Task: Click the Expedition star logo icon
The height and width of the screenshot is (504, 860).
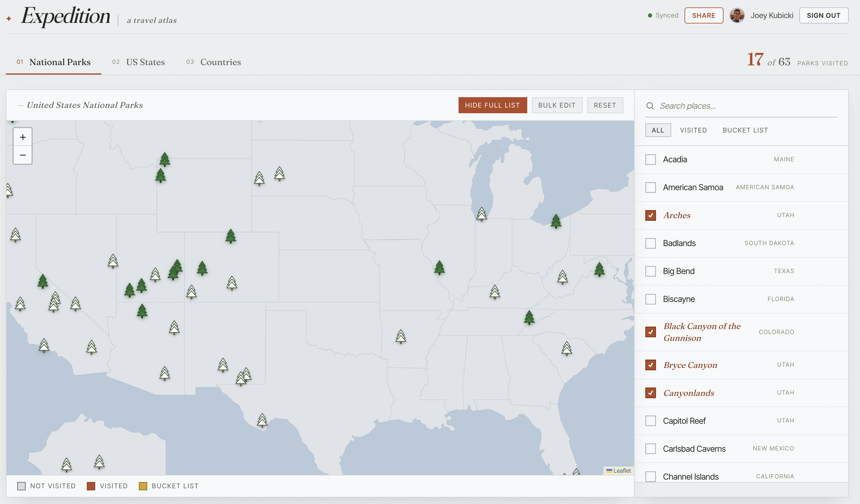Action: [x=9, y=19]
